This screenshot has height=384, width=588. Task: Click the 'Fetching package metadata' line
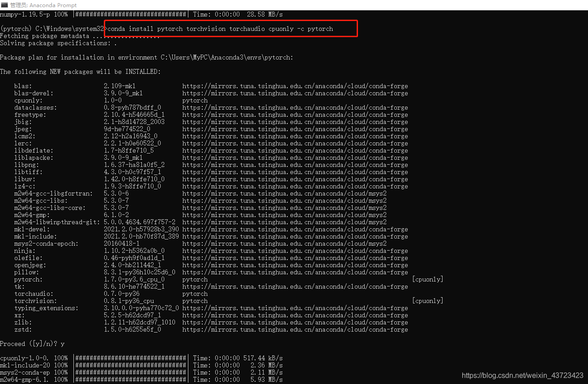click(80, 36)
